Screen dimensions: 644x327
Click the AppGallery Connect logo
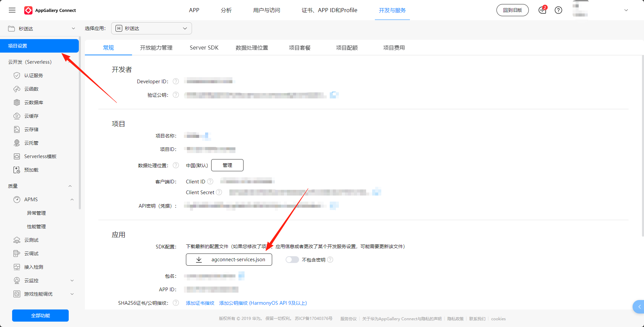coord(50,10)
